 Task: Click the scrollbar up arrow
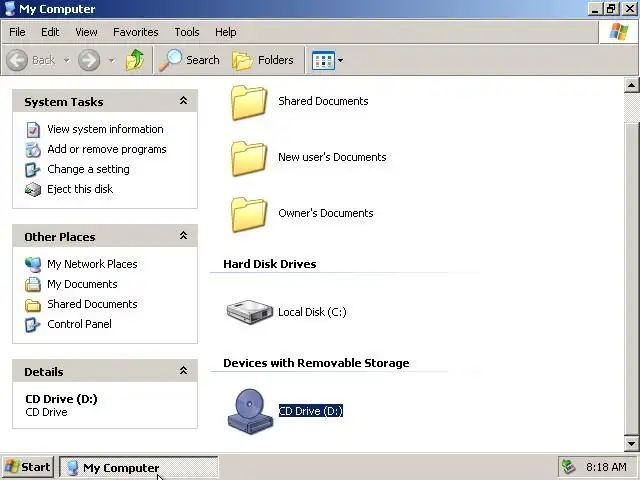tap(631, 85)
